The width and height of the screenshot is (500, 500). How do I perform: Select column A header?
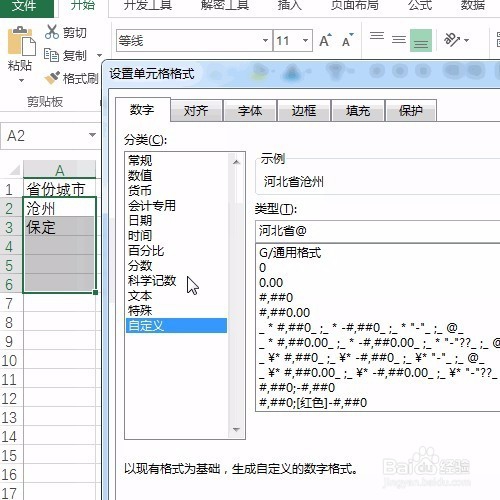click(59, 170)
